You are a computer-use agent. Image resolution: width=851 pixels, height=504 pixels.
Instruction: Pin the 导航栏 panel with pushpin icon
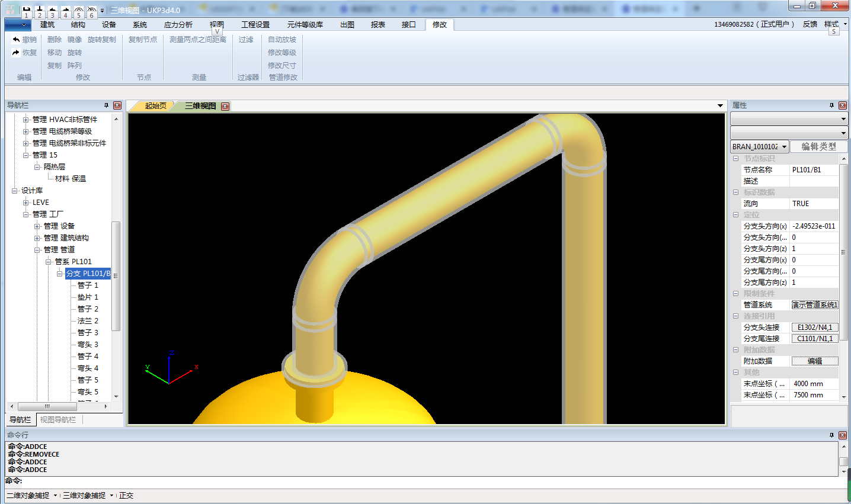[x=107, y=105]
